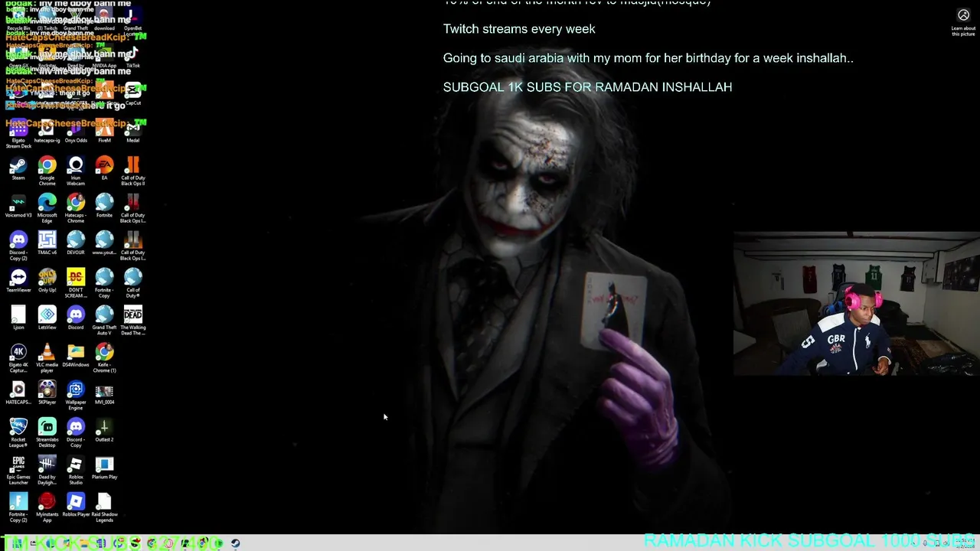The image size is (980, 551).
Task: Open the Roblox Studio shortcut
Action: [76, 471]
